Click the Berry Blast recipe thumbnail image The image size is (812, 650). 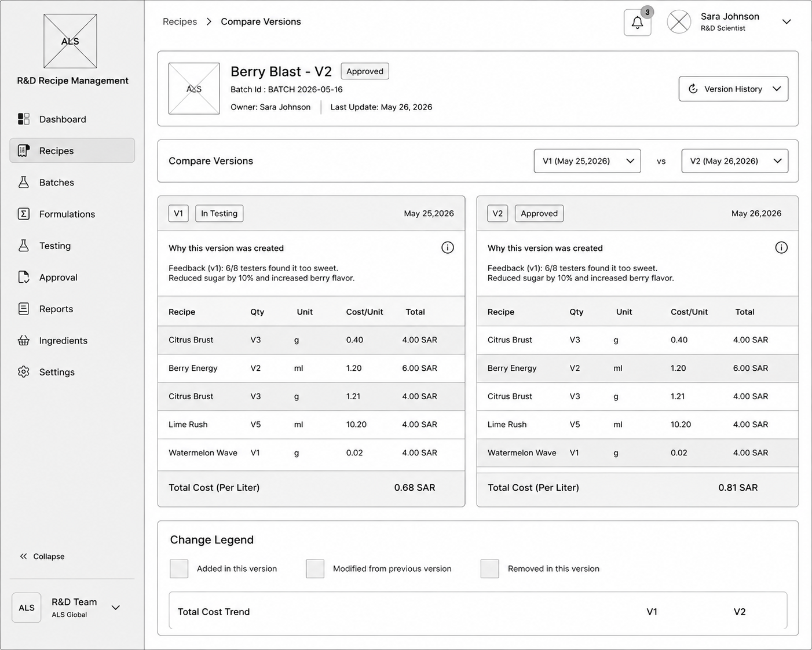click(x=194, y=89)
